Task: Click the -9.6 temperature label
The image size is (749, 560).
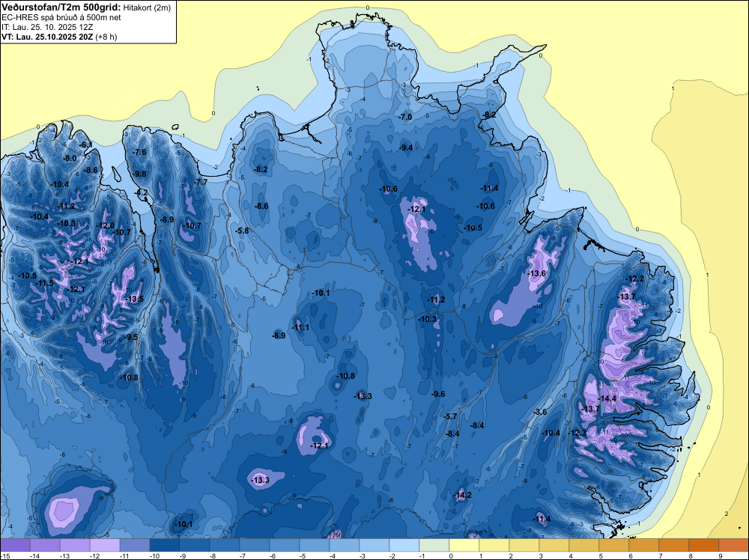Action: click(x=438, y=394)
